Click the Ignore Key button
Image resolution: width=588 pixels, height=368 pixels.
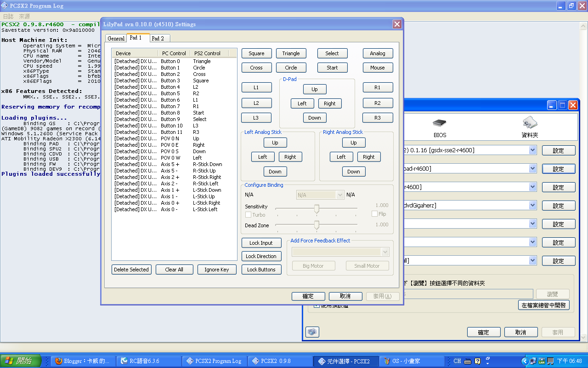[217, 270]
